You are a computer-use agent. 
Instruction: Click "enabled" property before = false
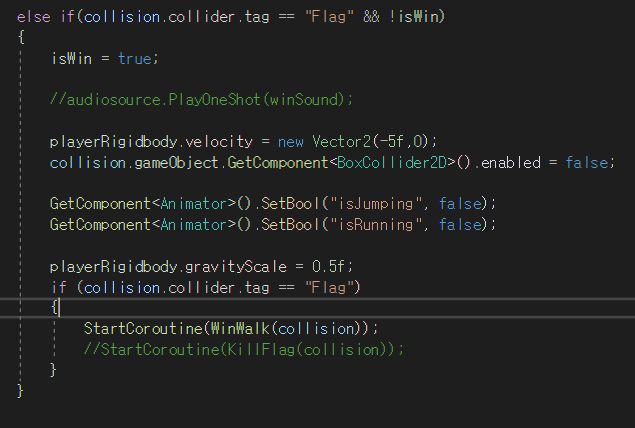510,163
